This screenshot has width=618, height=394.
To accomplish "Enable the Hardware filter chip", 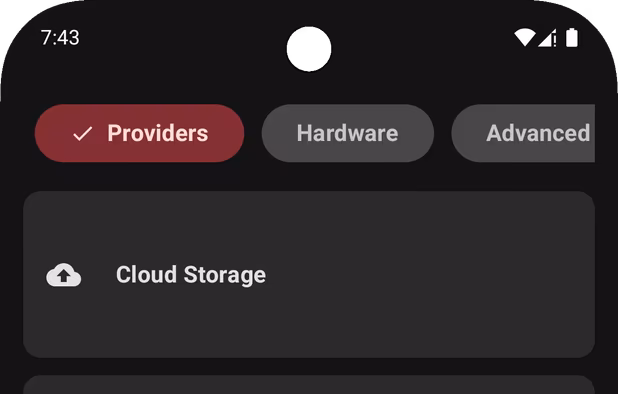I will 348,133.
